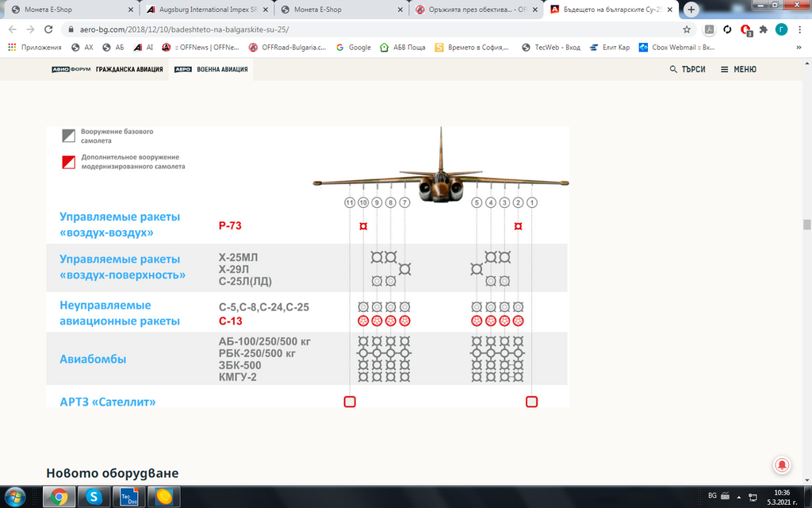812x508 pixels.
Task: Click the black sync extension icon
Action: click(727, 29)
